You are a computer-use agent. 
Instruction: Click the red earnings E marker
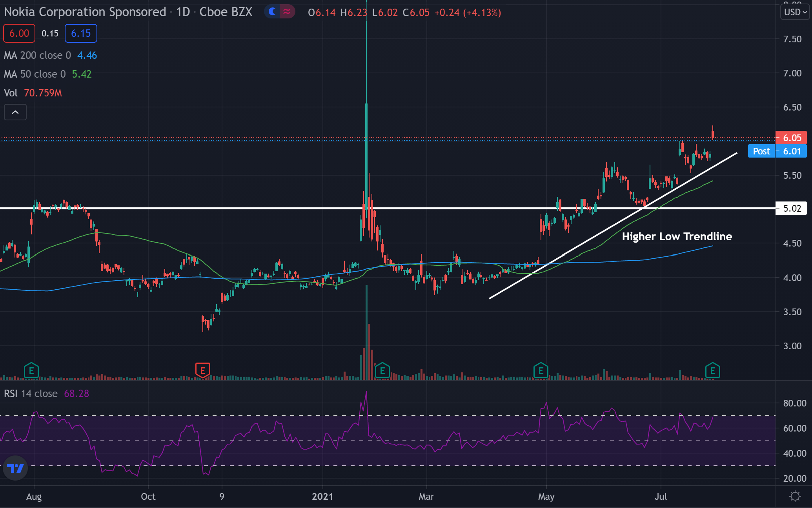pos(203,370)
